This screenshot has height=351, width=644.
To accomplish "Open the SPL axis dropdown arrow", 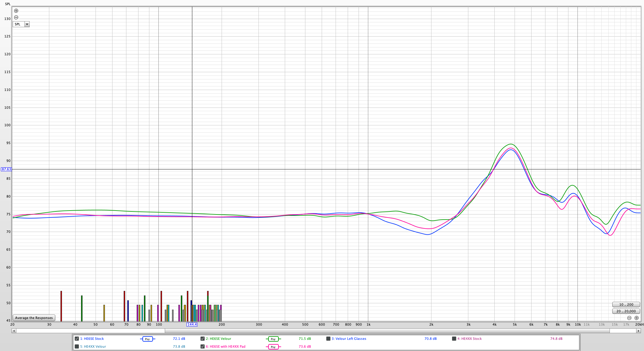I will pos(27,24).
